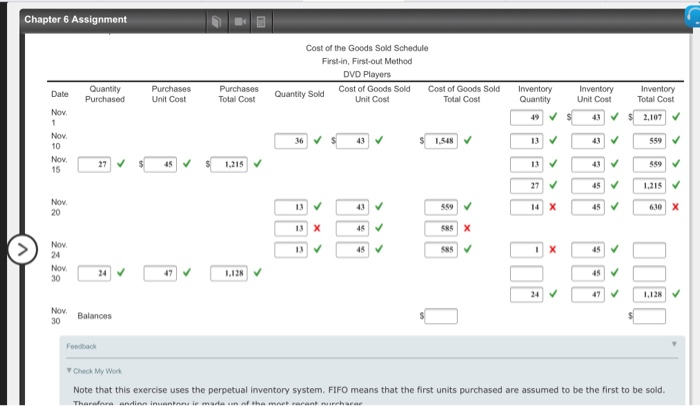Click Nov. 10 Cost of Goods Sold unit cost 43

[352, 141]
